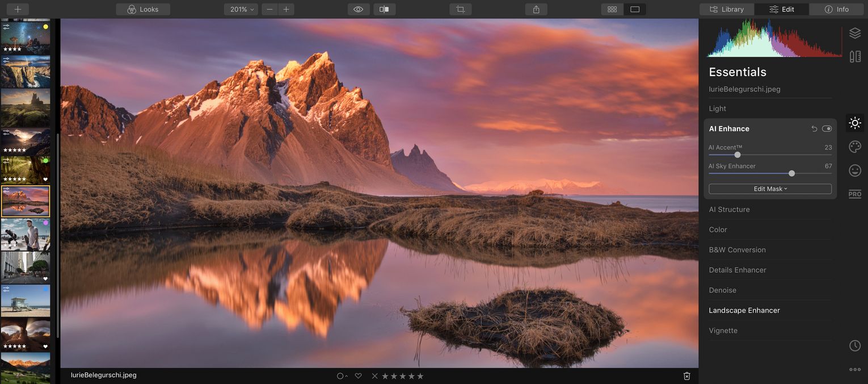This screenshot has width=868, height=384.
Task: Expand the Landscape Enhancer section
Action: [x=744, y=310]
